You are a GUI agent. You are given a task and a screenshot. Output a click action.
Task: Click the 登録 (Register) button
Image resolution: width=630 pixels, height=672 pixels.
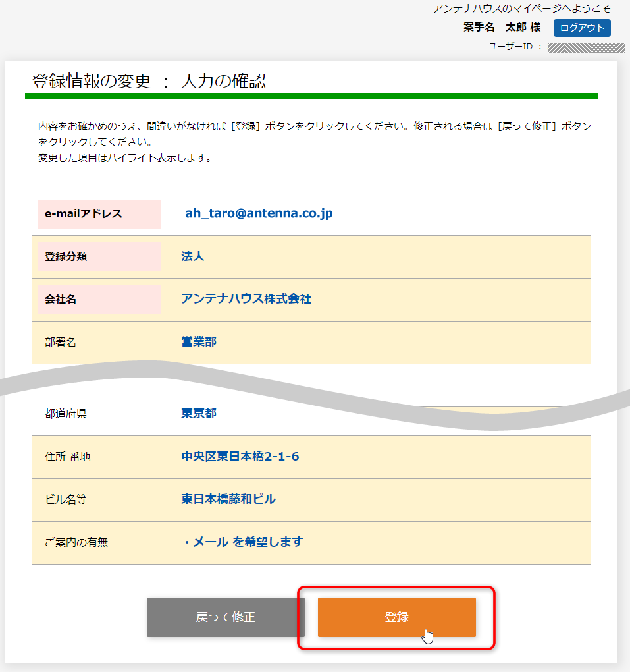pos(396,617)
